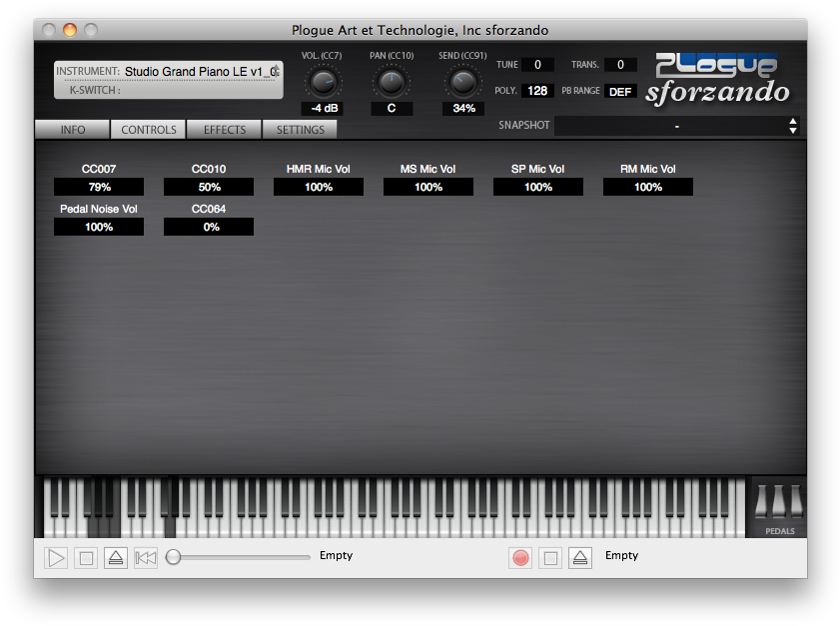Click the MIDI playback stop icon

(86, 558)
